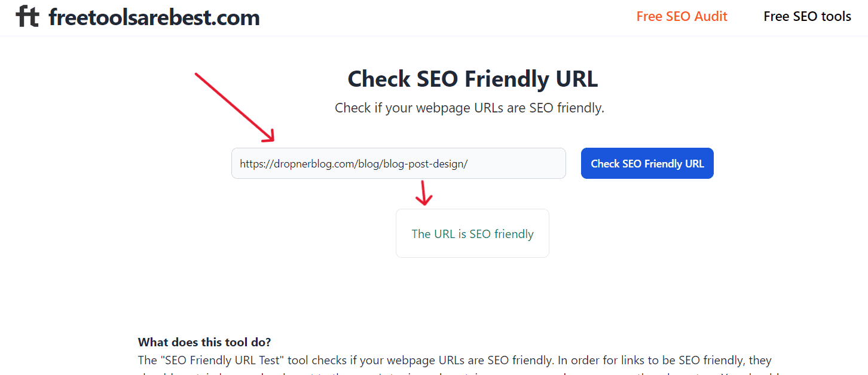Click the "What does this tool do?" heading
This screenshot has width=868, height=375.
click(204, 342)
